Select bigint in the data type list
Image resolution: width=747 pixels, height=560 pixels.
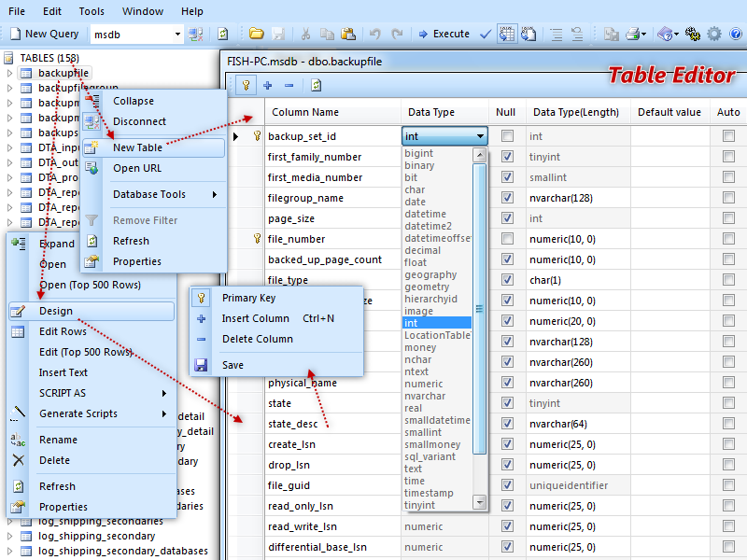tap(437, 153)
